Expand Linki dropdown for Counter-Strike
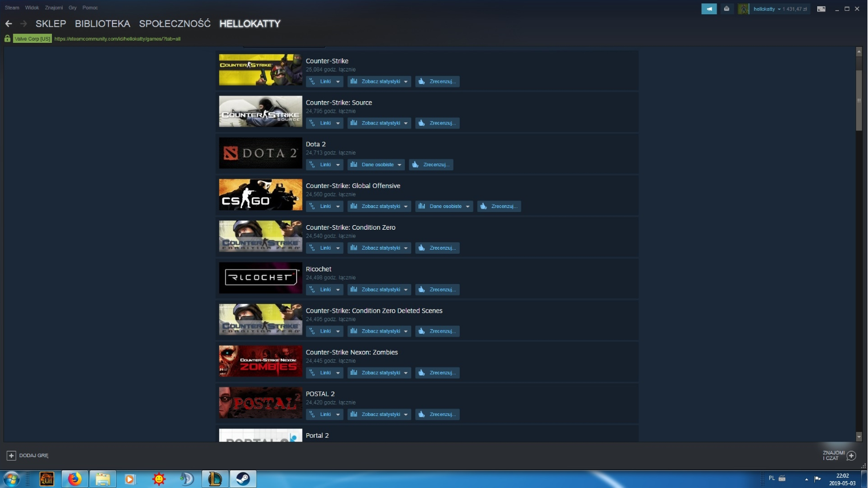Viewport: 868px width, 488px height. pyautogui.click(x=324, y=81)
